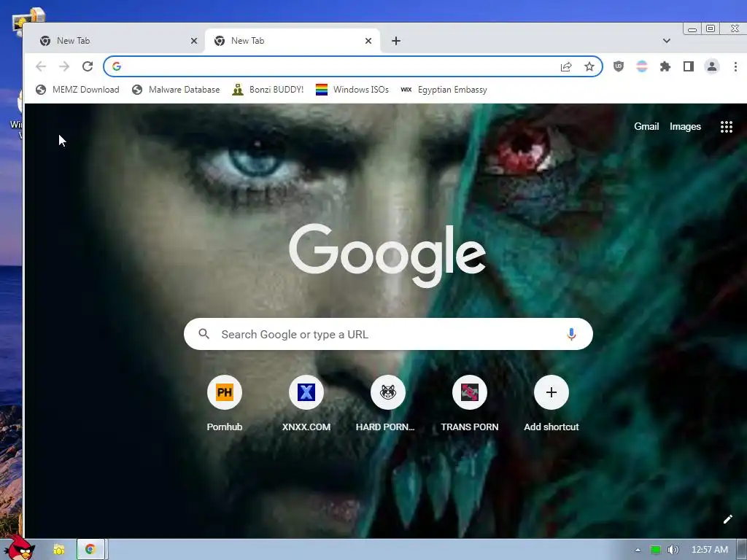This screenshot has height=560, width=747.
Task: Click the taskbar clock 12:57 AM
Action: 709,550
